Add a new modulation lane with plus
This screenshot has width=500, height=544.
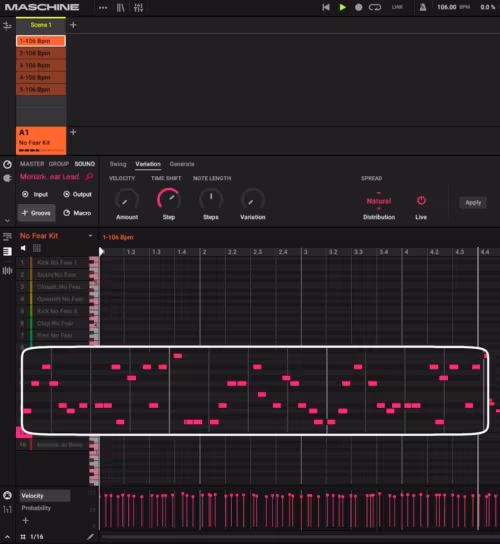[25, 520]
